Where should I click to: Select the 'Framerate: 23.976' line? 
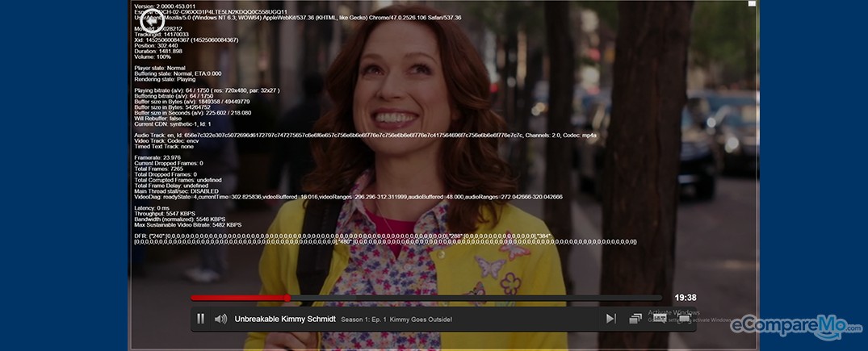click(157, 158)
